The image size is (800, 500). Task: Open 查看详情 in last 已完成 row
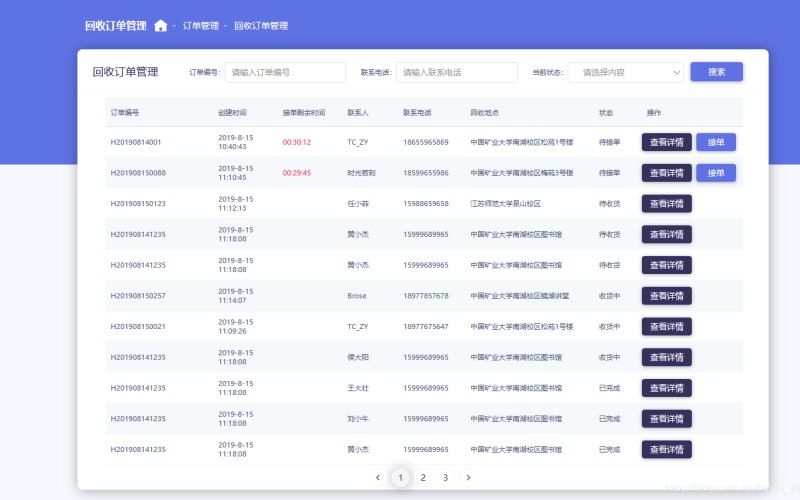coord(666,449)
